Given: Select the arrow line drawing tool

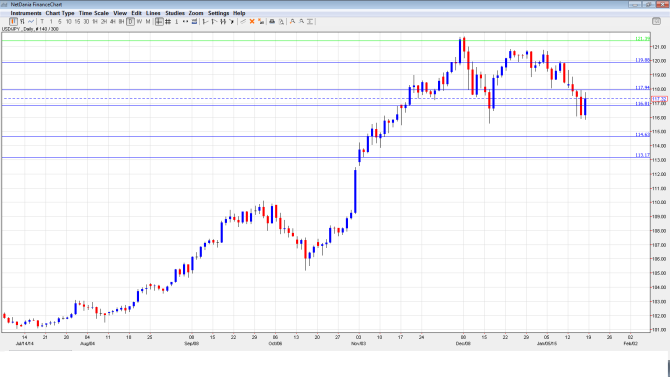Looking at the screenshot, I should click(x=232, y=21).
